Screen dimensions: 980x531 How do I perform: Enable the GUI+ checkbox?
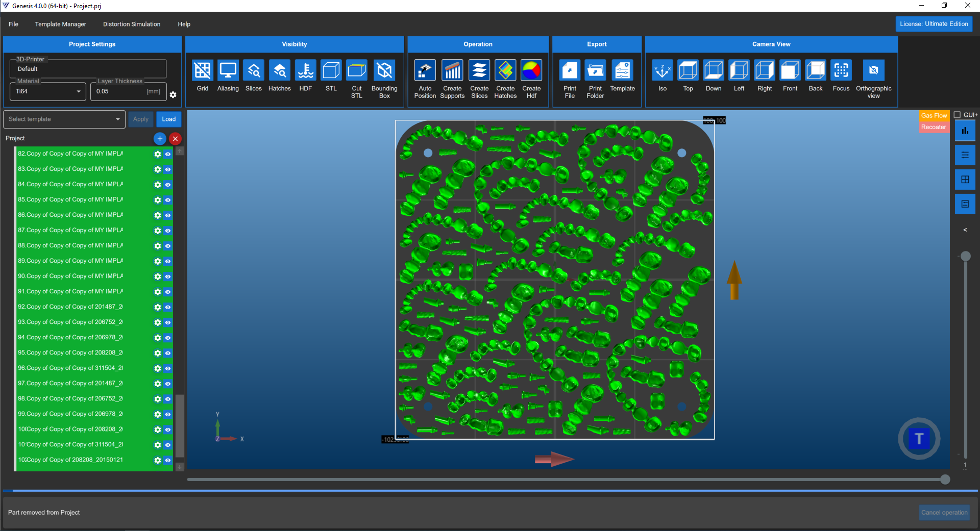958,115
